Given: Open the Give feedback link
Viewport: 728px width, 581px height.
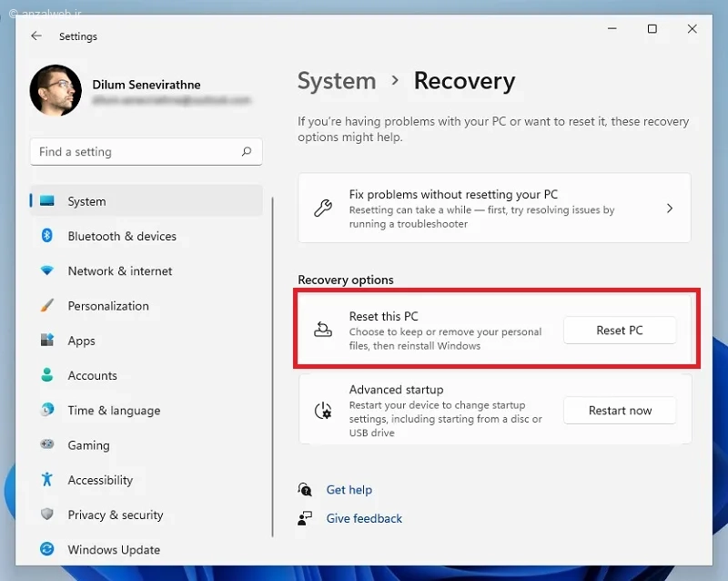Looking at the screenshot, I should click(364, 518).
